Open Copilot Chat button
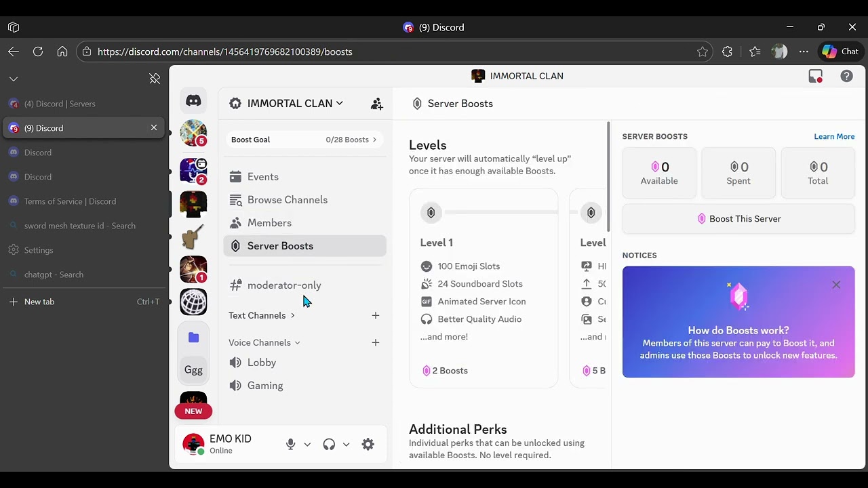 841,52
